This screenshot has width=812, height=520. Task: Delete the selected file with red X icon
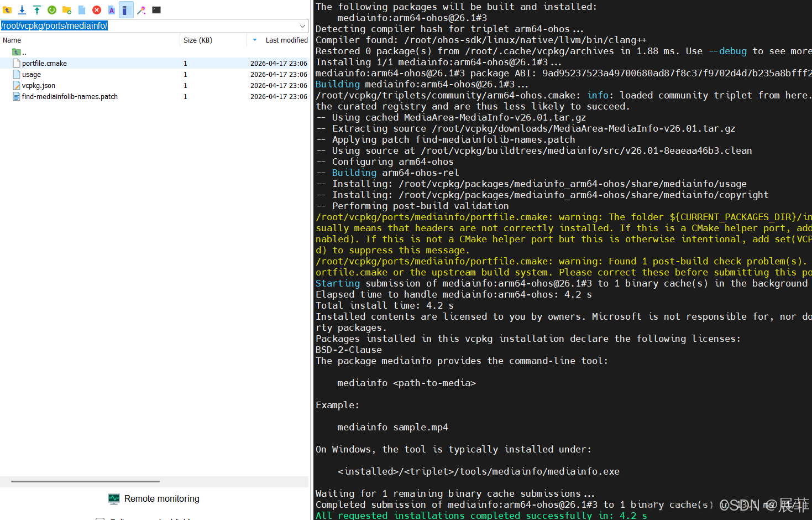tap(97, 10)
